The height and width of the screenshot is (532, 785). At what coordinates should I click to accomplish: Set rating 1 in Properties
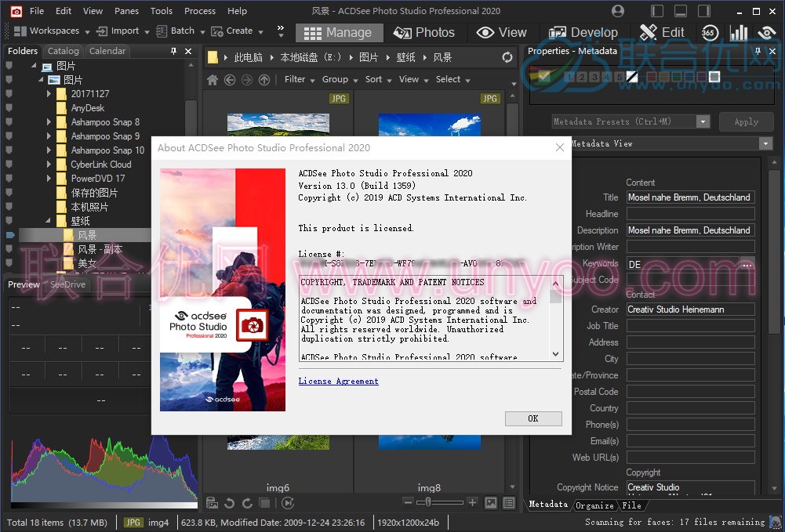569,77
